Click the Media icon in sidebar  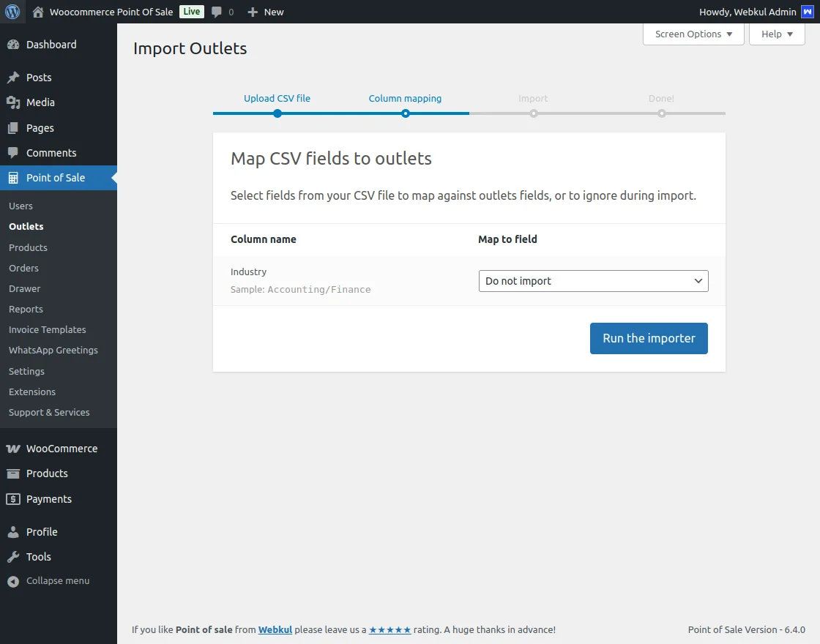click(13, 102)
